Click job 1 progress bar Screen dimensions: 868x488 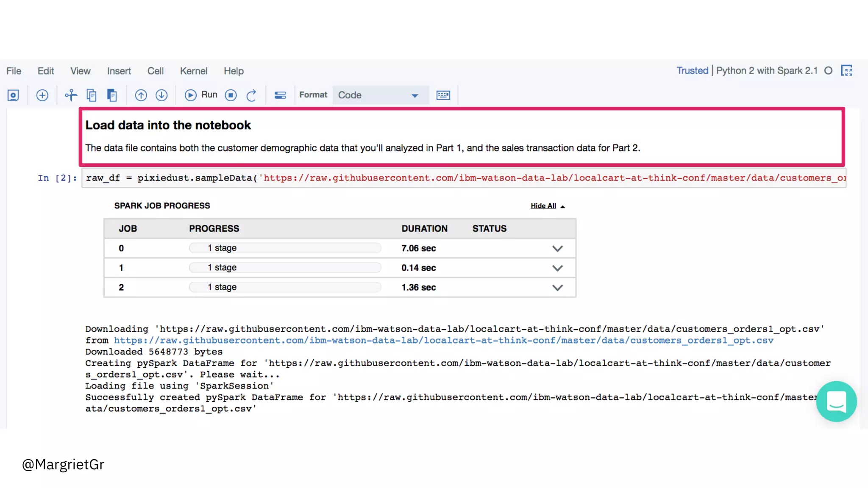click(285, 268)
